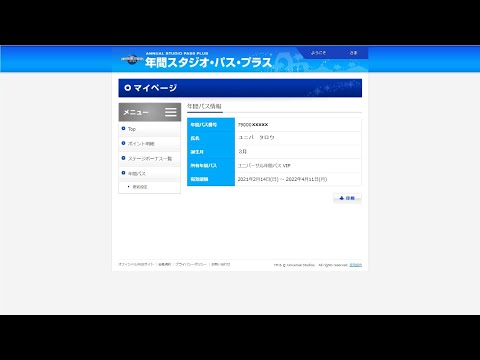Select 年間パス entry in sidebar menu

150,174
